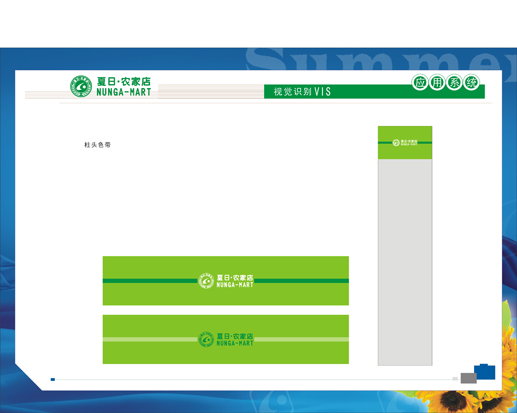Click the '统' circle badge

[471, 82]
